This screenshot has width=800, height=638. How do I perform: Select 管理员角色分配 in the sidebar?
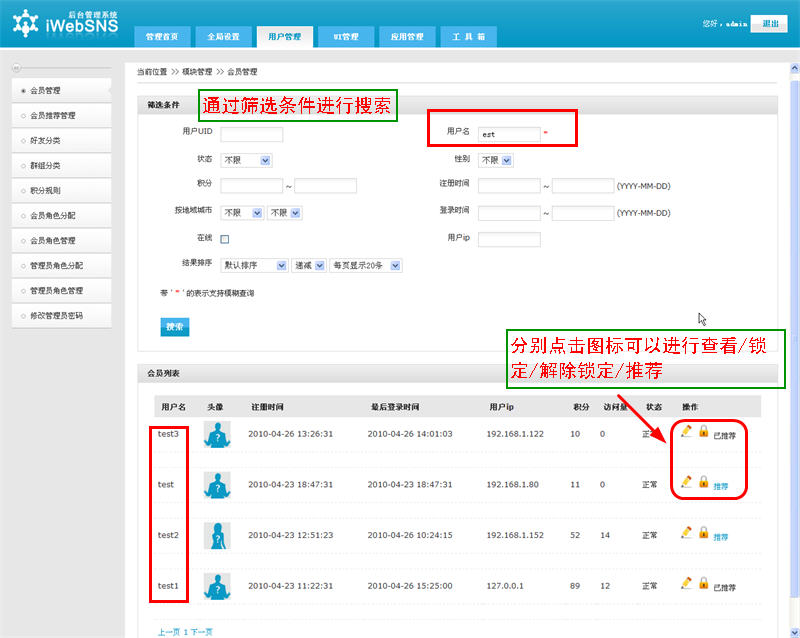pyautogui.click(x=61, y=265)
